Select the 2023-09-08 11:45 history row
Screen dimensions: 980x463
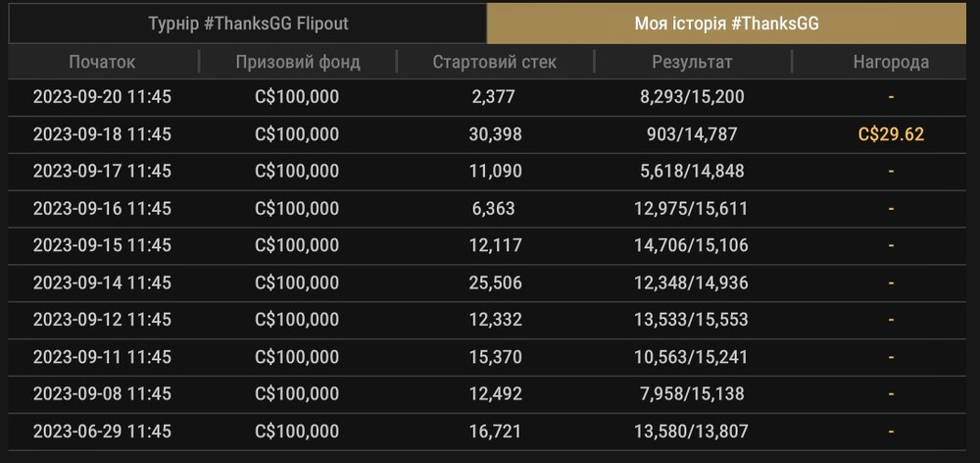point(487,394)
